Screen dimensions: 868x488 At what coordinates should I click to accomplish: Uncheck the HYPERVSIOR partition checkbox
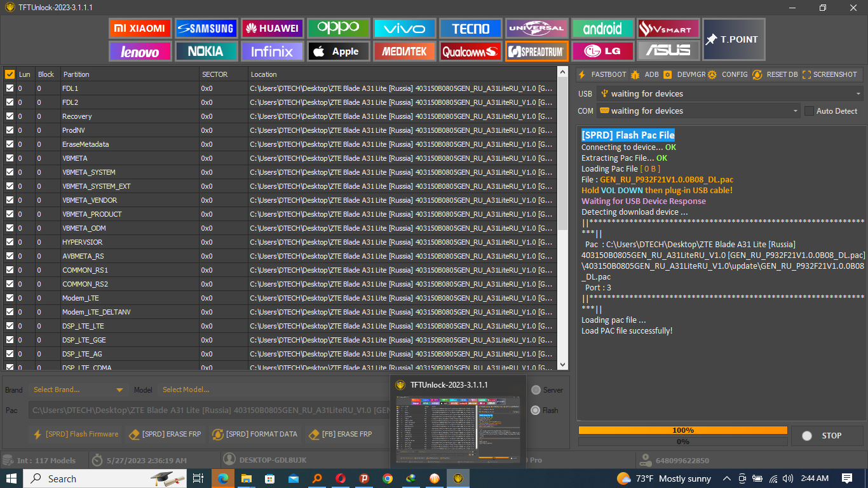pos(10,242)
